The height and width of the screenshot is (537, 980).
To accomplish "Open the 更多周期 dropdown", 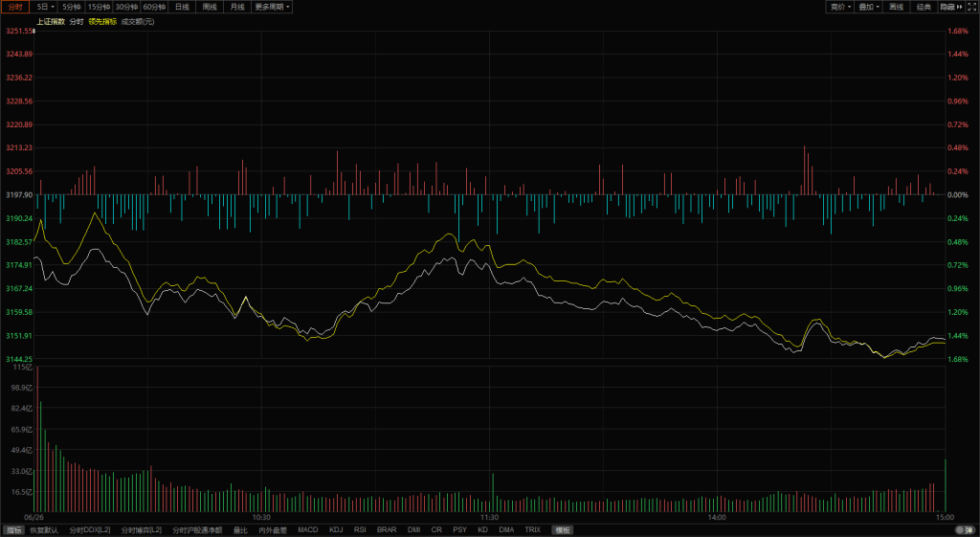I will (x=273, y=7).
